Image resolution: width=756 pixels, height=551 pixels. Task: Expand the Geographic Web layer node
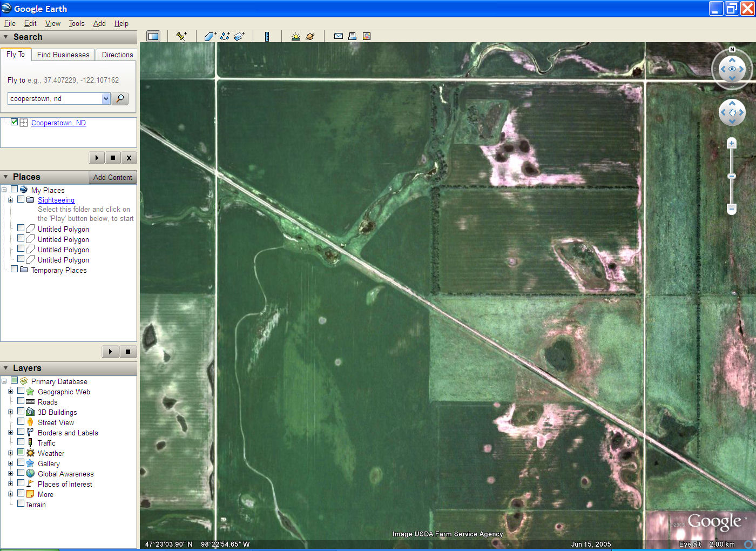click(10, 392)
